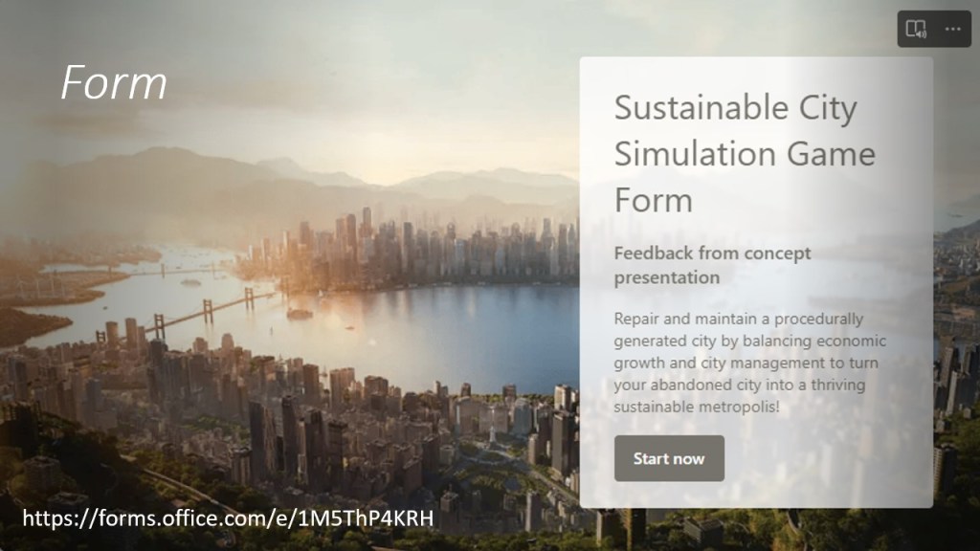The width and height of the screenshot is (980, 551).
Task: Click the "Sustainable City" line of the form title
Action: pos(735,108)
